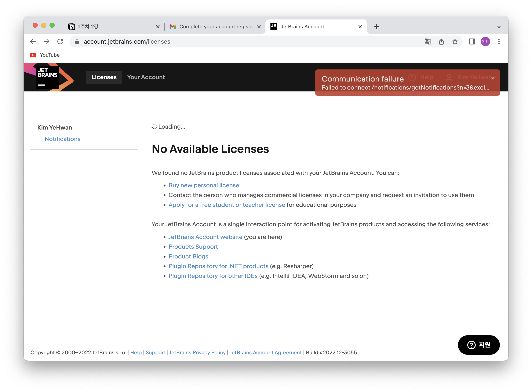Click the Kim YeHwan sidebar name
This screenshot has height=392, width=532.
pos(55,127)
